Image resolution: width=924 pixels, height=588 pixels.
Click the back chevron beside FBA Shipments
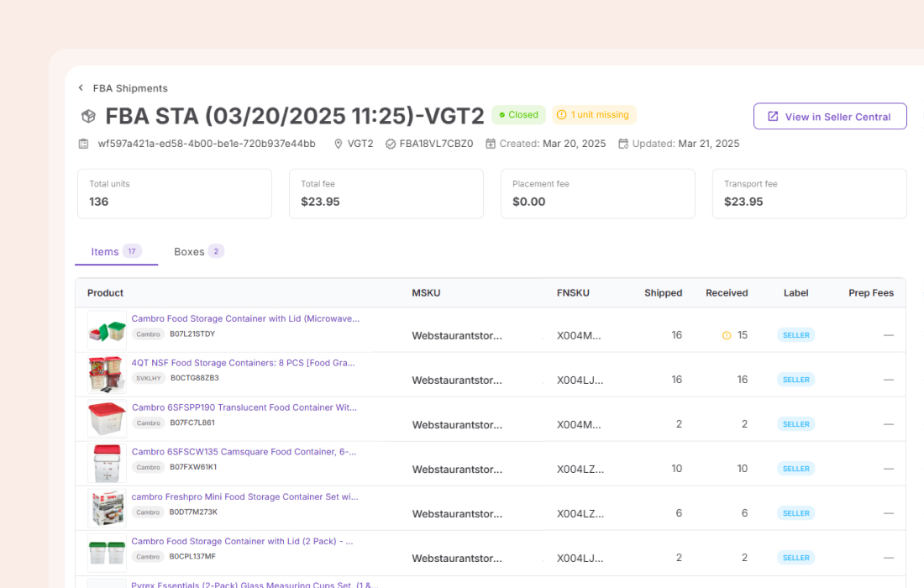pos(81,88)
